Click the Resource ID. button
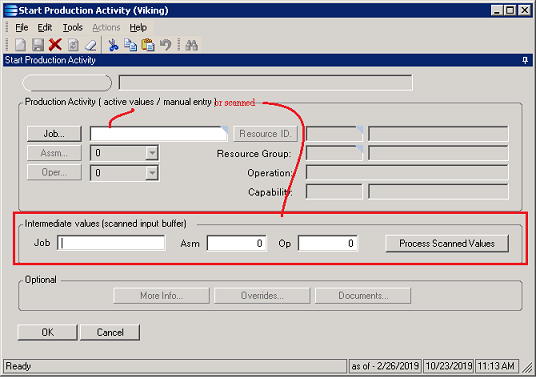This screenshot has width=536, height=379. point(265,134)
